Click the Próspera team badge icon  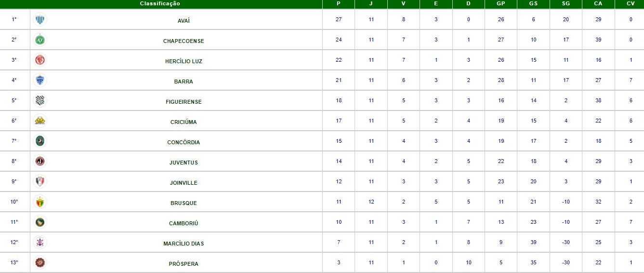click(x=40, y=263)
